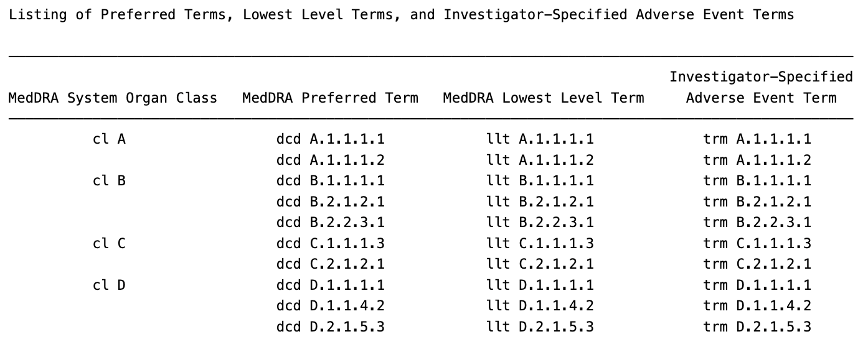Image resolution: width=868 pixels, height=357 pixels.
Task: Click lowest level term llt A.1.1.1.2
Action: click(x=540, y=160)
